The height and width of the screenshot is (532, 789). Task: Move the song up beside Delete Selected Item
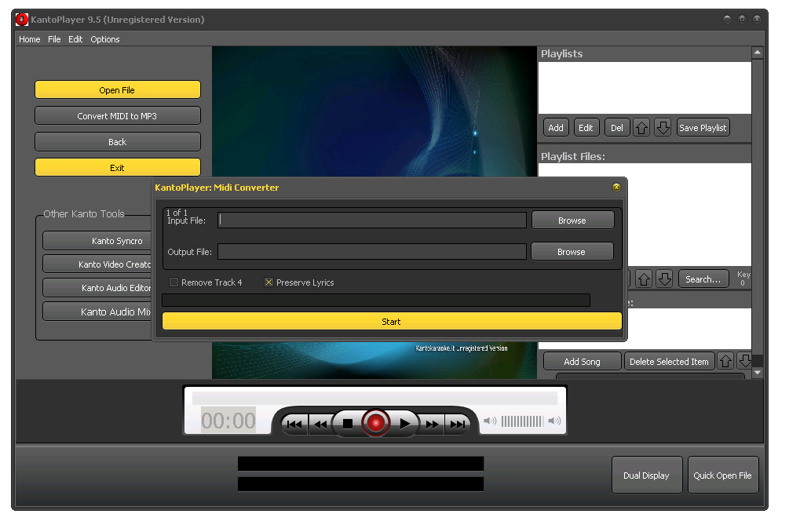[725, 361]
